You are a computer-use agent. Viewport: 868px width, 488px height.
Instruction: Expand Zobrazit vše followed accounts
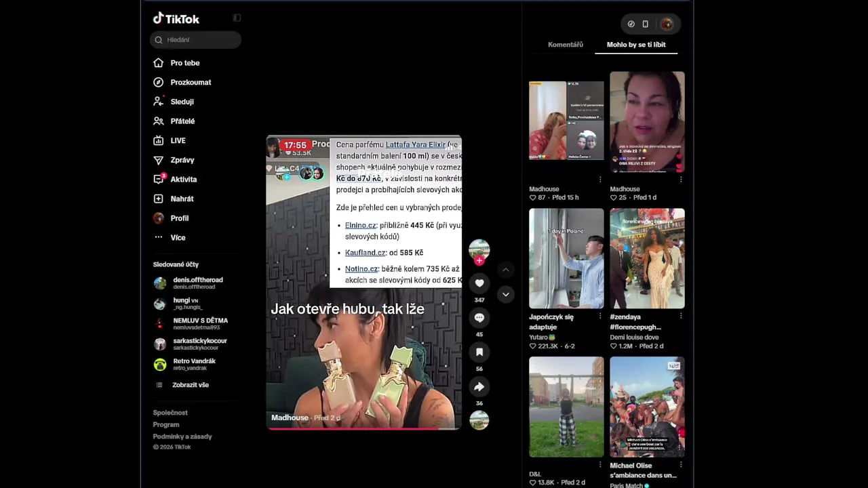(190, 385)
